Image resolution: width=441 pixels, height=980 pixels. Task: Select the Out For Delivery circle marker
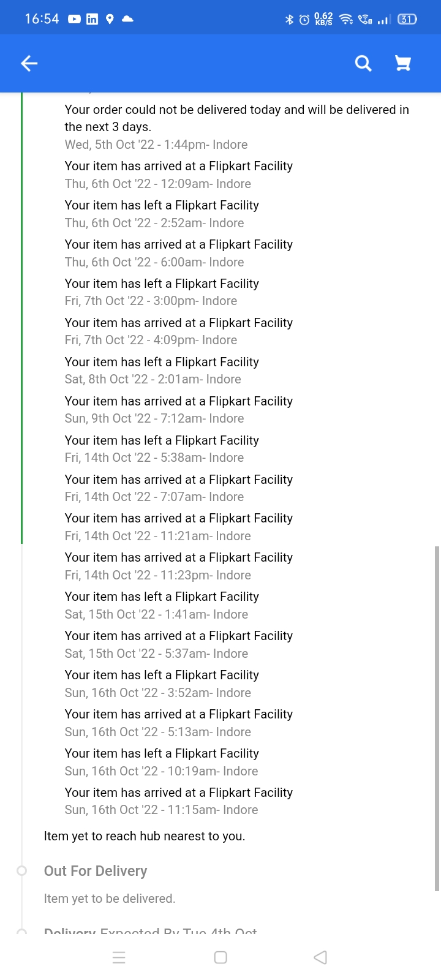pos(22,870)
